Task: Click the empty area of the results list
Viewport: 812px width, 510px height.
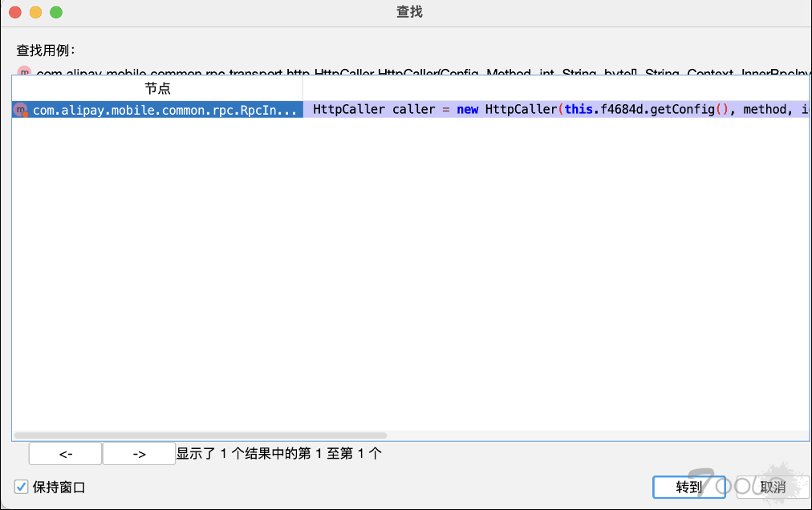Action: tap(409, 273)
